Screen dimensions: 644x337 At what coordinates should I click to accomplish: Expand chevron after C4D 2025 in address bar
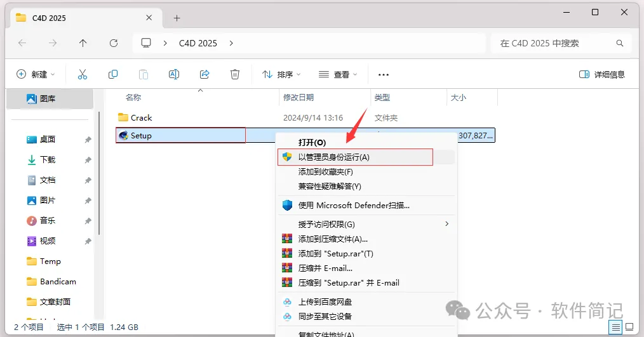[231, 43]
